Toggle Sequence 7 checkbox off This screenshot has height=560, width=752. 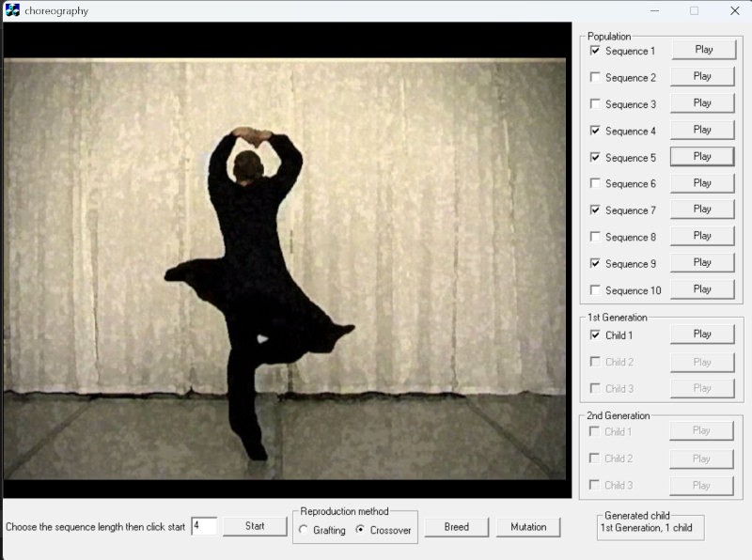(x=595, y=210)
